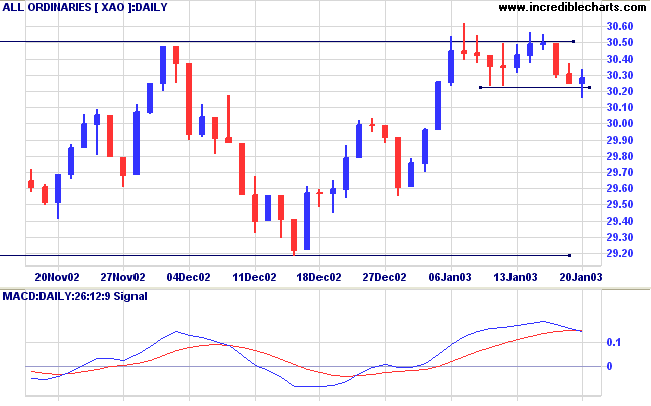Click the 29.40 price axis label
This screenshot has height=406, width=651.
coord(620,221)
